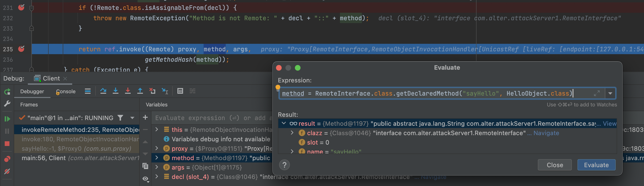Click the Trace Current Stream Chain icon
644x186 pixels.
pyautogui.click(x=192, y=91)
